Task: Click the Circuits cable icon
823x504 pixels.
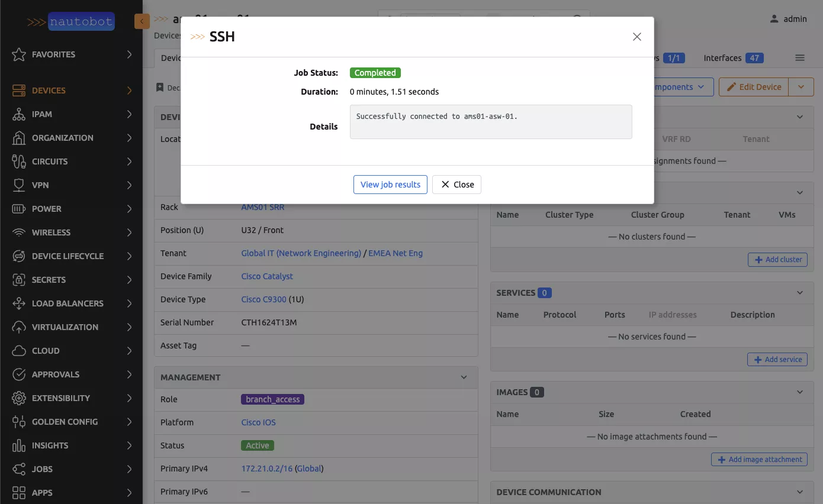Action: pos(19,161)
